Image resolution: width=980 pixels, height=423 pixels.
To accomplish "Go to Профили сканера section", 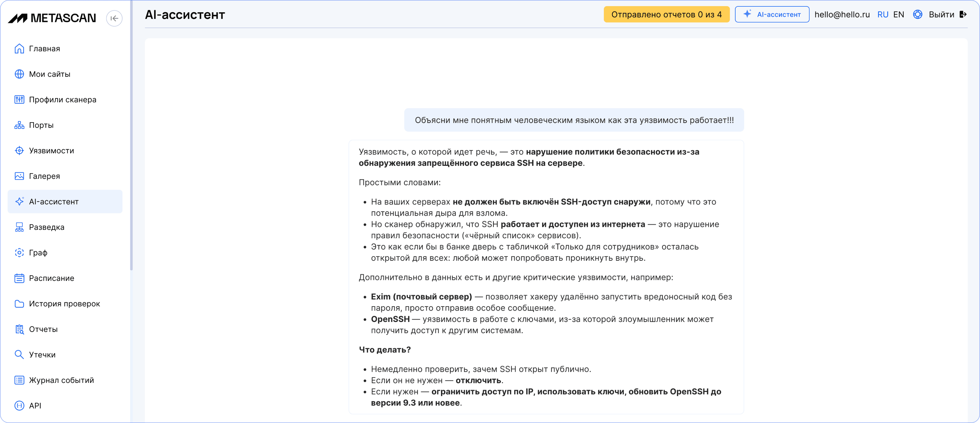I will (x=65, y=100).
